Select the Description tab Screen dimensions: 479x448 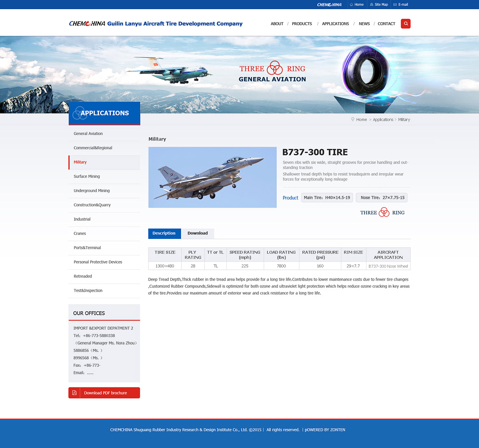click(x=164, y=233)
